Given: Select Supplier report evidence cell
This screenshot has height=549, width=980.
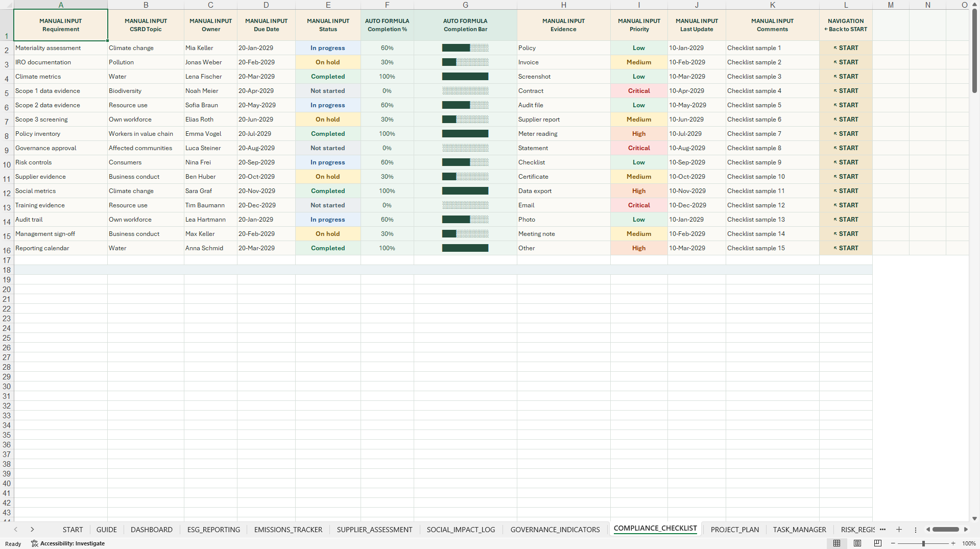Looking at the screenshot, I should [563, 120].
